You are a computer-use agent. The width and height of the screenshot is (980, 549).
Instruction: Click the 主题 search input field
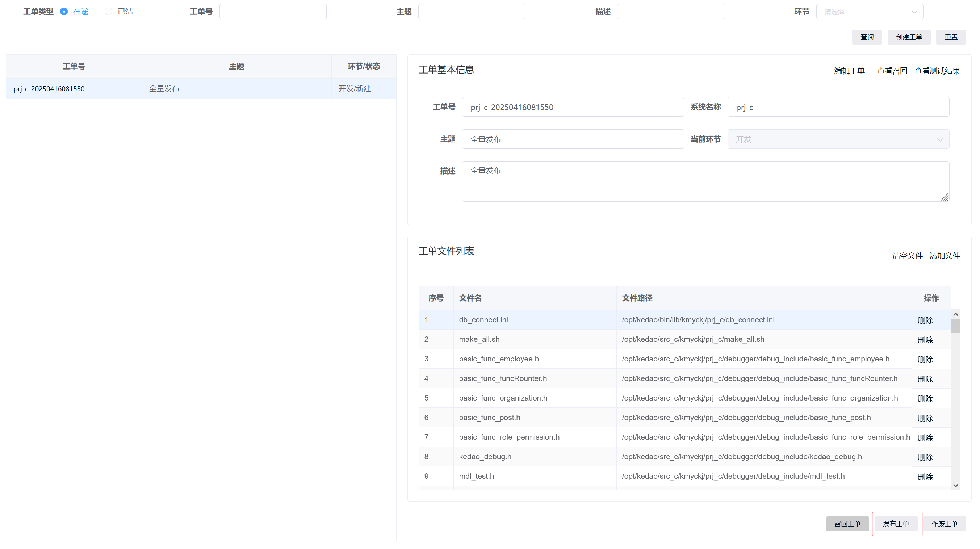click(x=472, y=12)
